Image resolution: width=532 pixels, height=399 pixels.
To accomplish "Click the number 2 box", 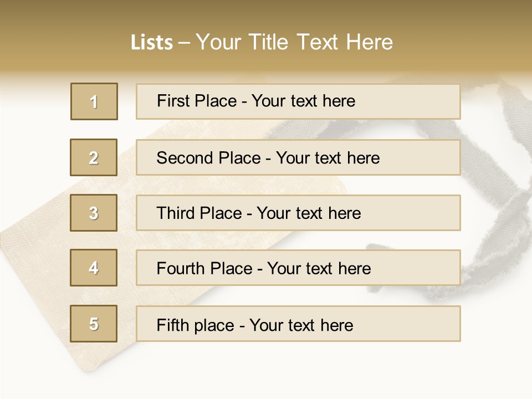I will [x=94, y=157].
